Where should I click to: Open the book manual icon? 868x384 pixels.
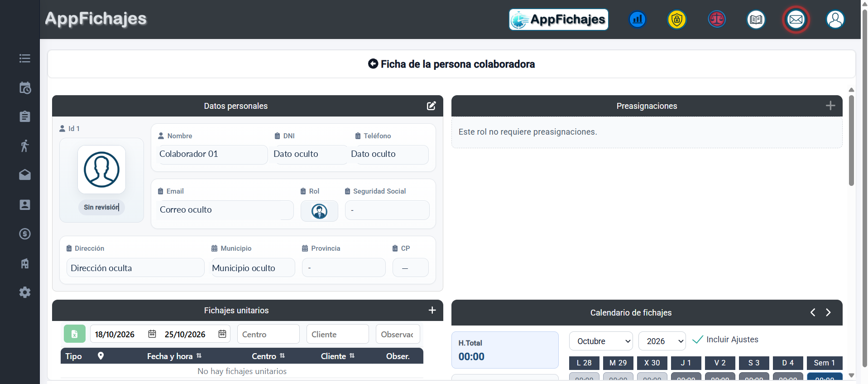point(756,19)
